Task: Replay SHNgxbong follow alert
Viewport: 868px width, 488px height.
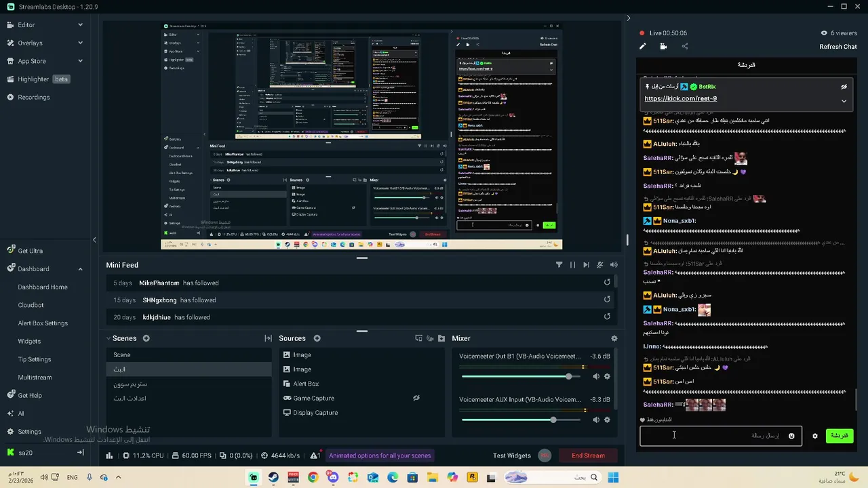Action: coord(607,300)
